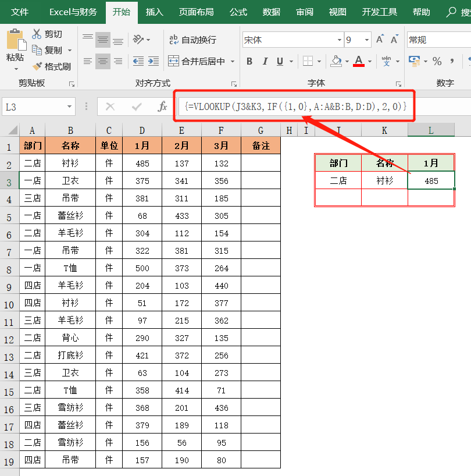Toggle underline formatting

tap(280, 61)
